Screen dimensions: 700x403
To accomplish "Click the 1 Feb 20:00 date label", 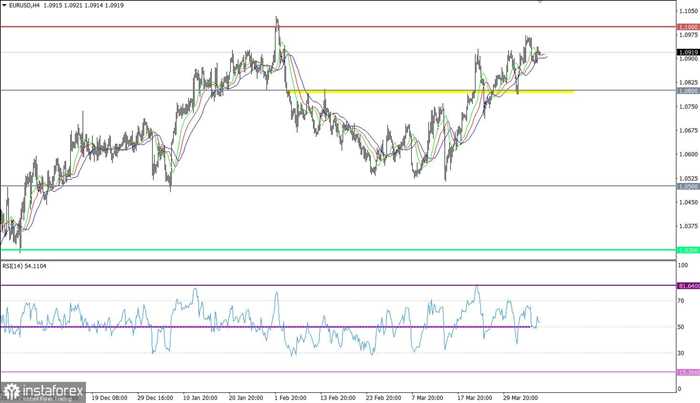I will point(291,398).
